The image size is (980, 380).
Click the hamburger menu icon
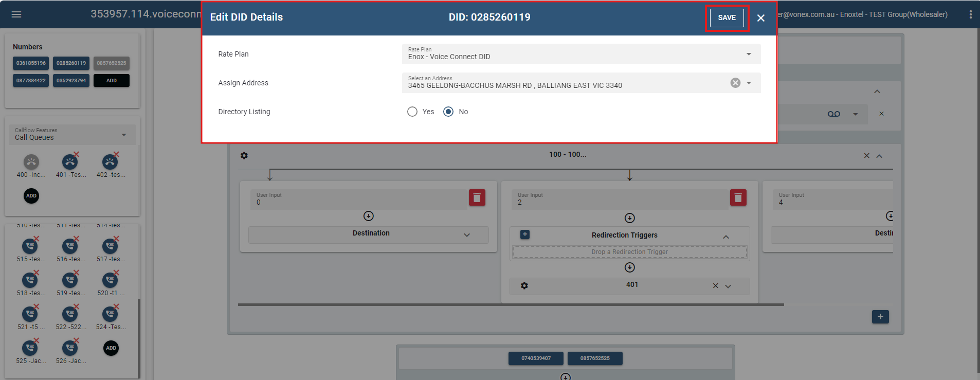click(16, 14)
